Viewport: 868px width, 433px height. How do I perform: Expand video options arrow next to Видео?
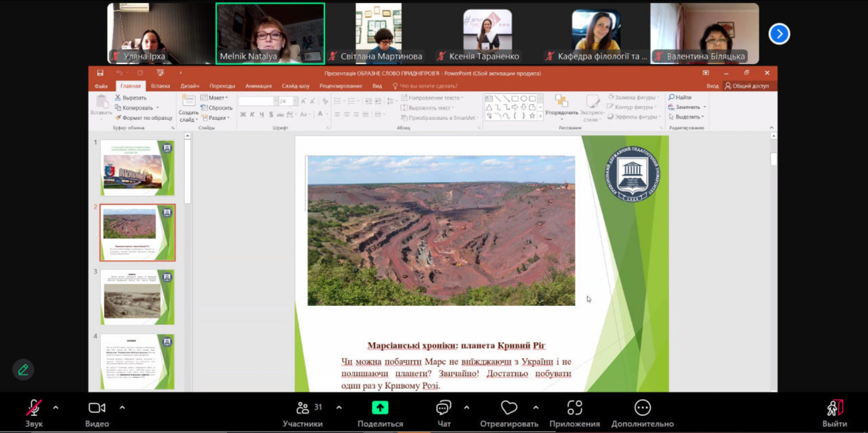point(122,408)
